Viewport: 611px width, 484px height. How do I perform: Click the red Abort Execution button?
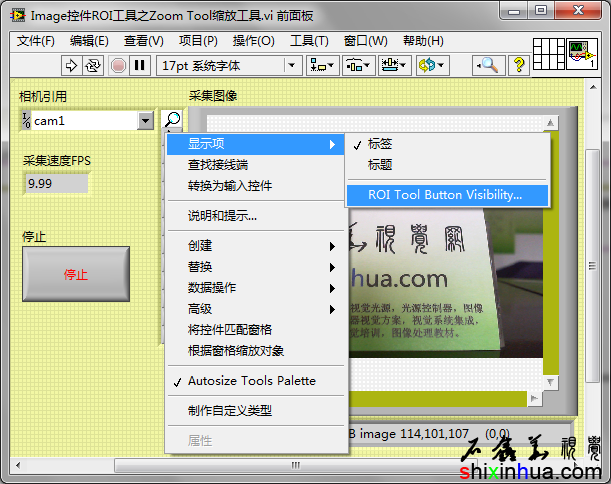(x=118, y=65)
